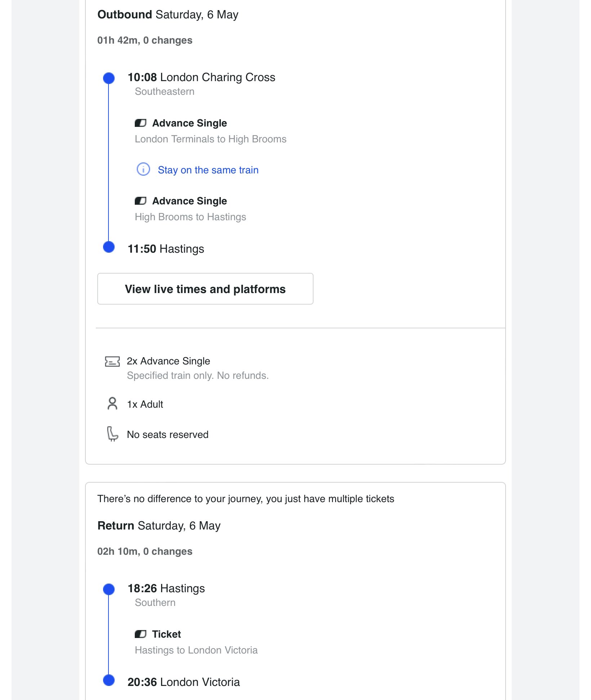Select the blue dot at 10:08 London Charing Cross
The width and height of the screenshot is (591, 700).
(109, 78)
